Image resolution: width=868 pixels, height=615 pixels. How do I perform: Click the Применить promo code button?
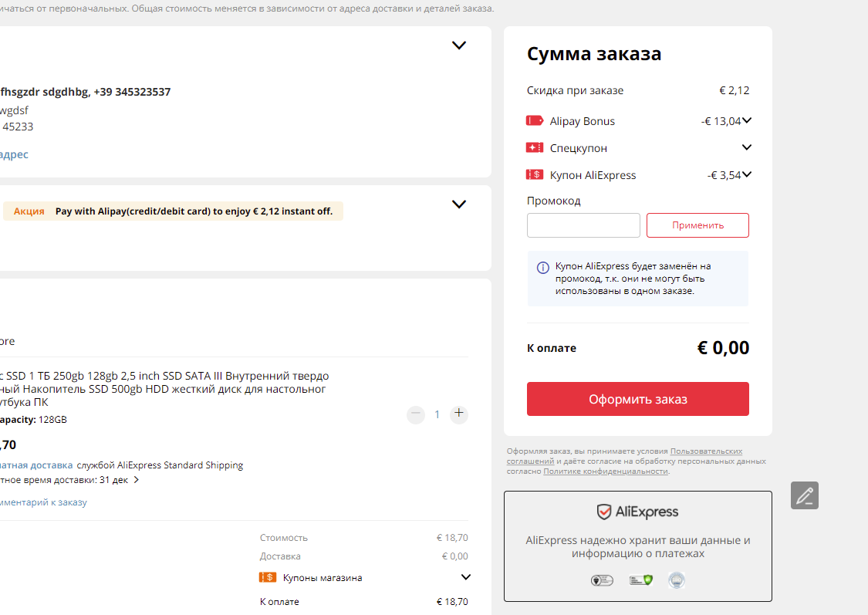[697, 225]
